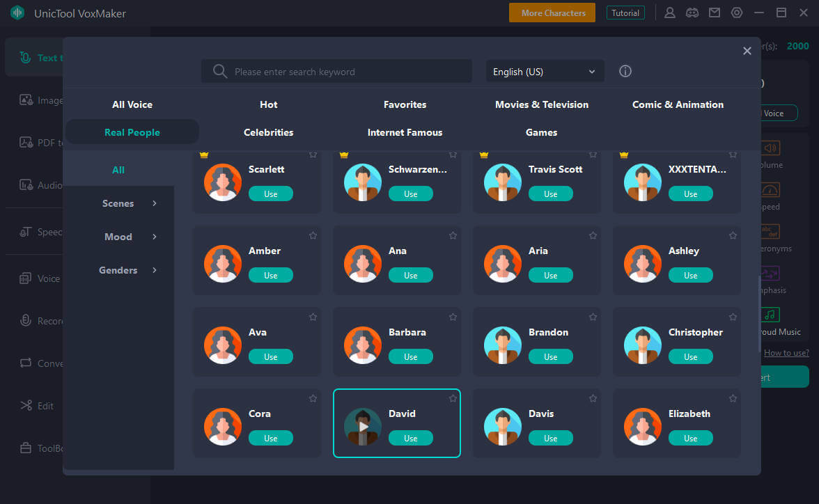Viewport: 819px width, 504px height.
Task: Open Games category
Action: click(x=541, y=132)
